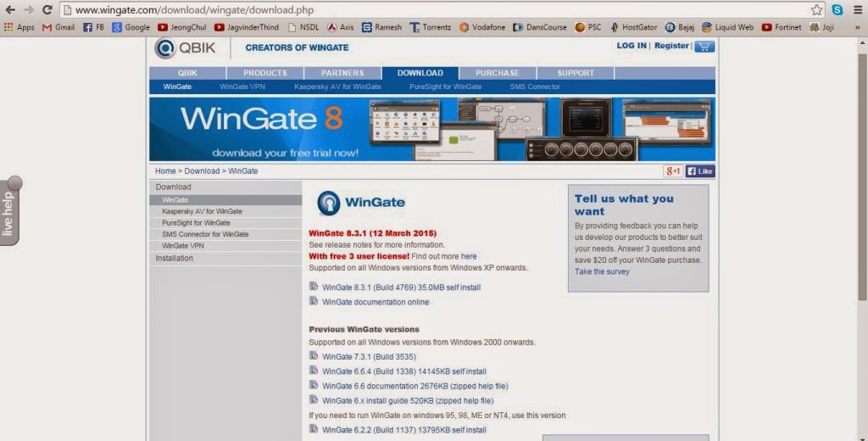Open the PARTNERS navigation tab

click(x=342, y=73)
